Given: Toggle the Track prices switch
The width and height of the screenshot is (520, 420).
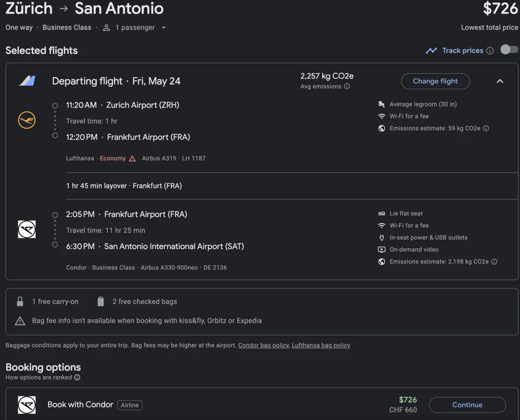Looking at the screenshot, I should (x=509, y=50).
